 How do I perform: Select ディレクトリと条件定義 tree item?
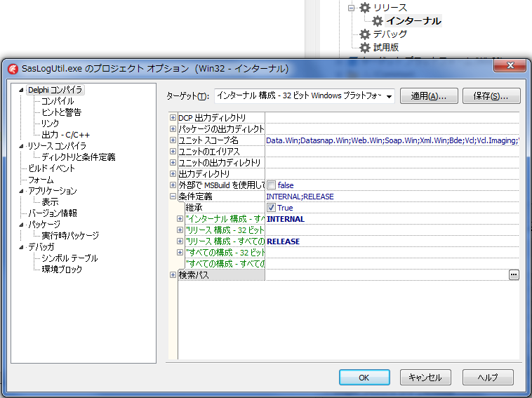tap(79, 157)
